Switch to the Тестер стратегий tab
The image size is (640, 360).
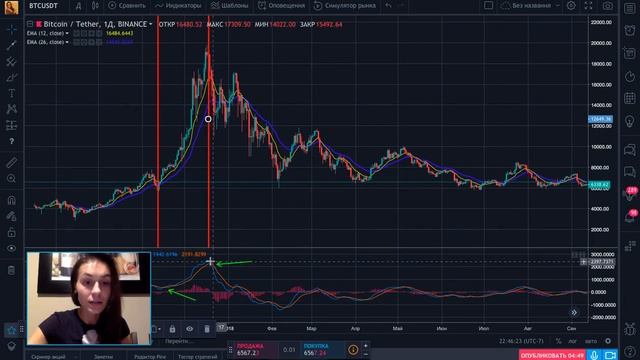(198, 356)
